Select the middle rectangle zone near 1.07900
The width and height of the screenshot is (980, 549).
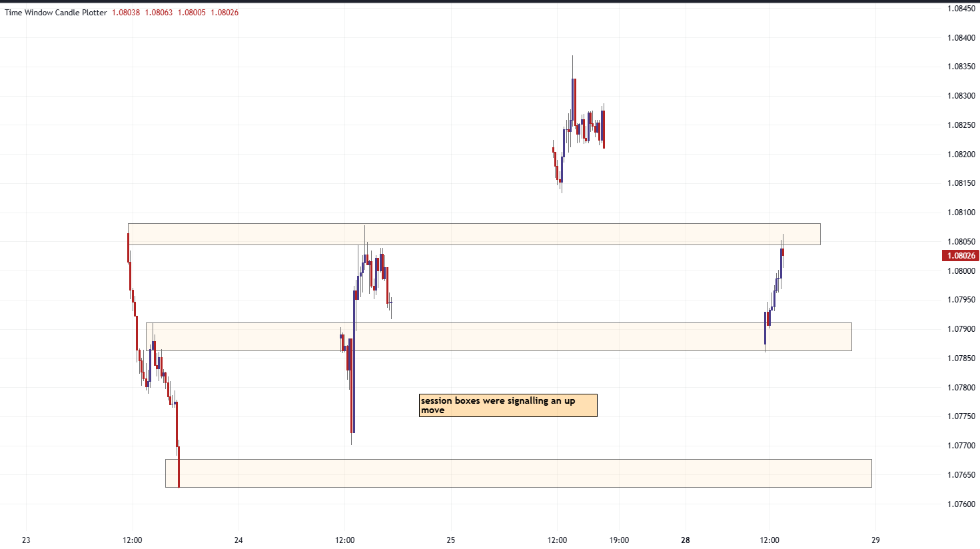click(498, 337)
